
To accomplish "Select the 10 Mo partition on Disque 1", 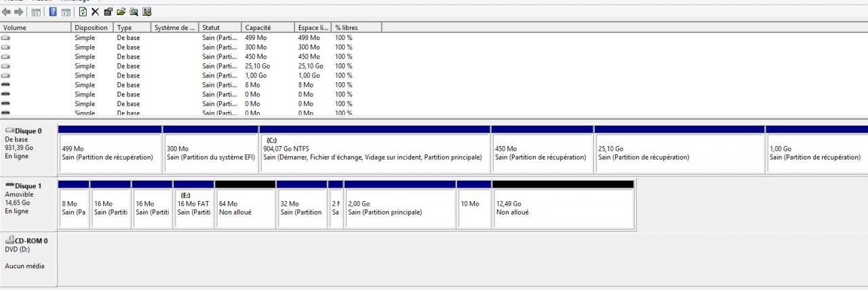I will click(x=474, y=204).
